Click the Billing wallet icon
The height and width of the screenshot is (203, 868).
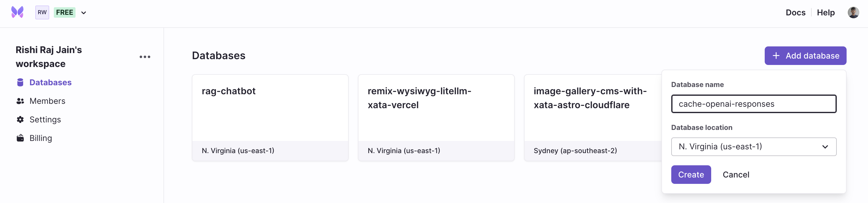pyautogui.click(x=20, y=138)
